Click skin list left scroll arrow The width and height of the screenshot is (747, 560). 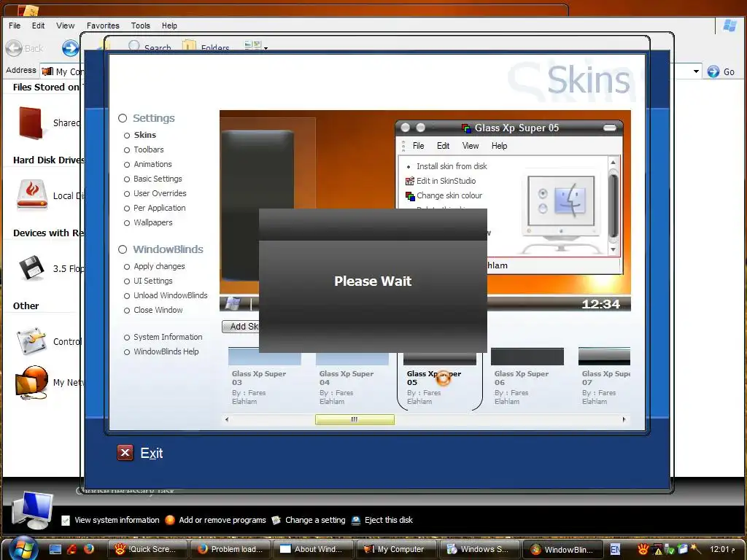pos(227,419)
